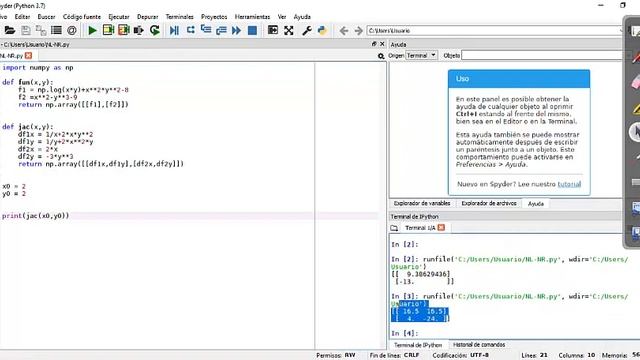Click the working directory path field
This screenshot has height=360, width=640.
point(495,31)
